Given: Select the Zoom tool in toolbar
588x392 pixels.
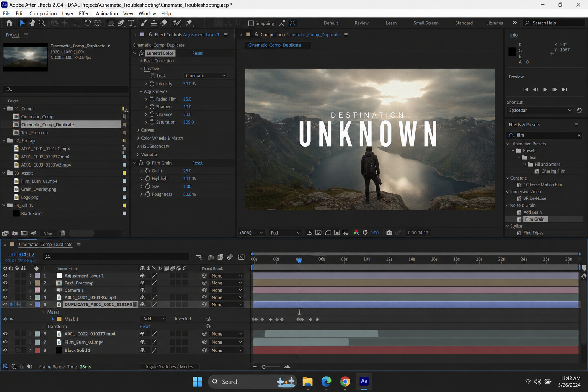Looking at the screenshot, I should coord(42,23).
